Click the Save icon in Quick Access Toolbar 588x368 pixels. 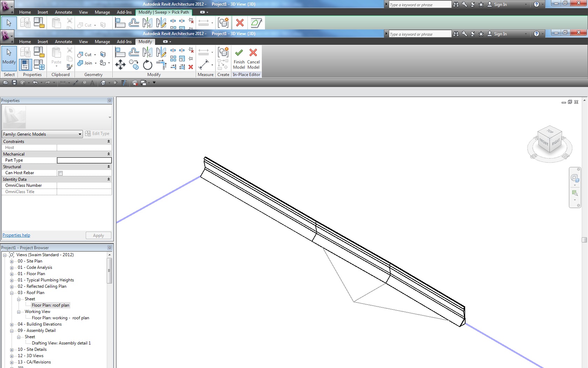[14, 83]
